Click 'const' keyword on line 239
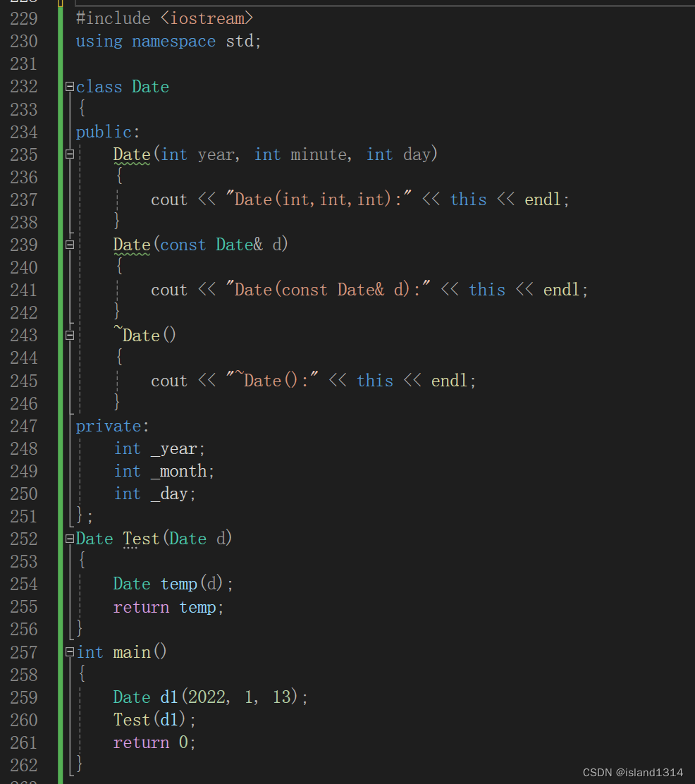 click(183, 245)
